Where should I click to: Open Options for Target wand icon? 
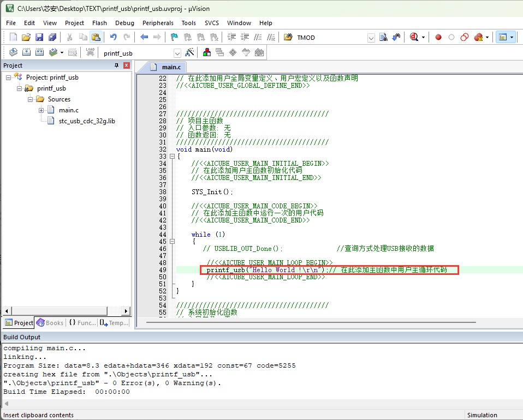pos(189,52)
